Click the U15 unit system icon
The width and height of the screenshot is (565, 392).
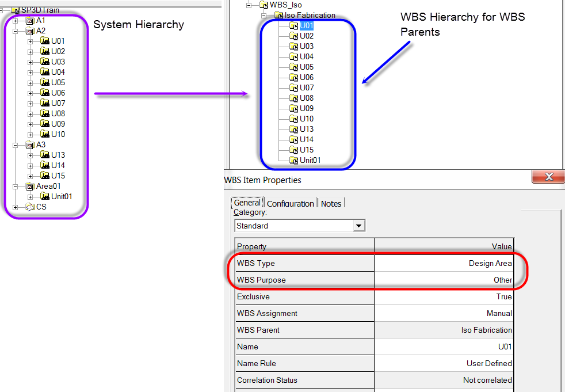click(45, 176)
